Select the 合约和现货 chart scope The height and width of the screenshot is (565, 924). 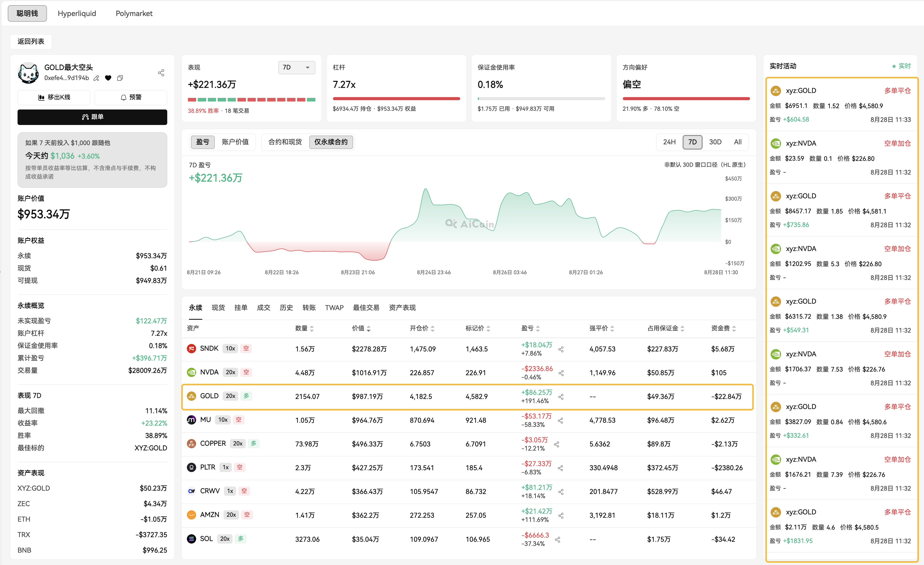pyautogui.click(x=285, y=142)
